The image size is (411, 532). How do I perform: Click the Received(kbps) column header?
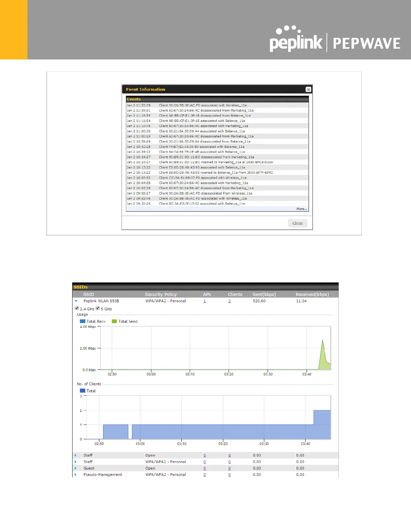312,294
